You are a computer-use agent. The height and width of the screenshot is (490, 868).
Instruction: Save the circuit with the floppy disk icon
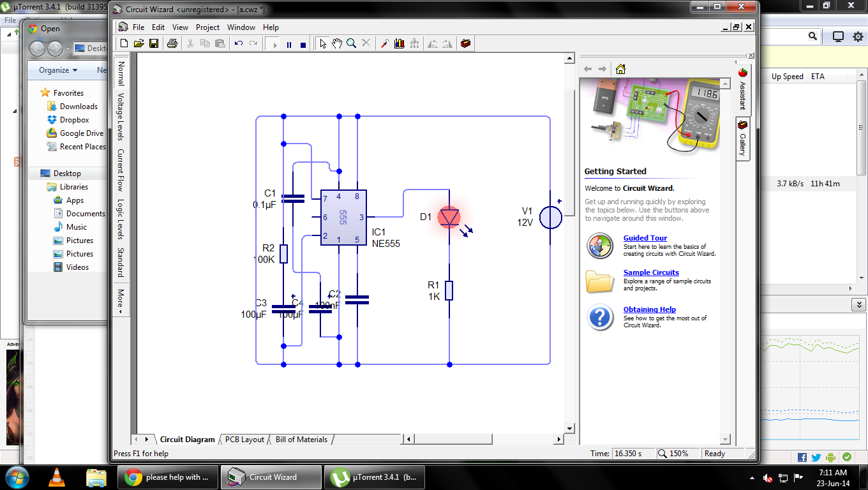point(153,43)
